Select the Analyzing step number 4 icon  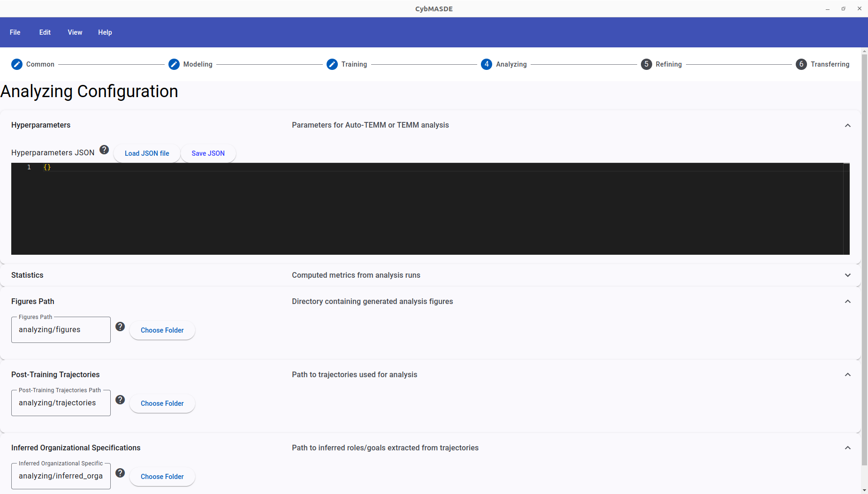point(487,64)
